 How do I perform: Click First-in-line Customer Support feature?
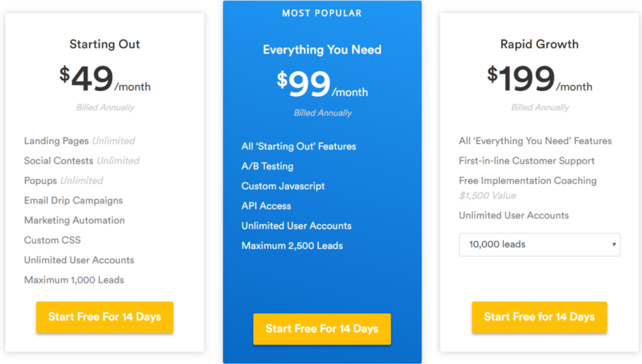[x=527, y=161]
